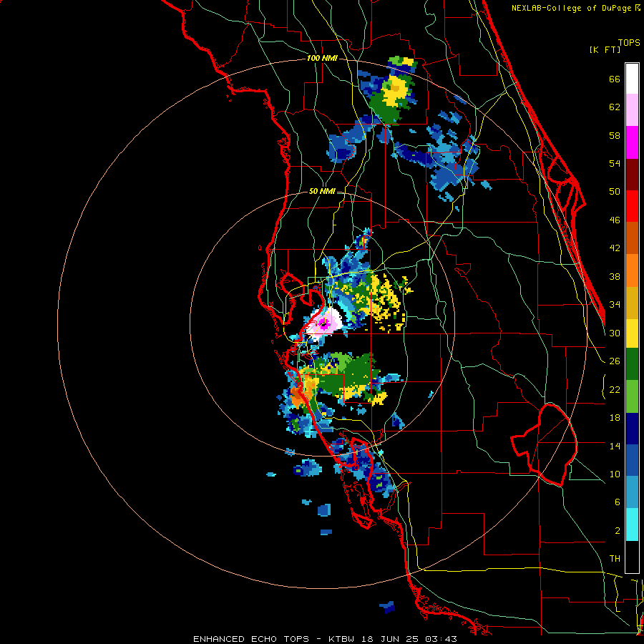Click the cyan 2 kft legend swatch
This screenshot has width=644, height=644.
pyautogui.click(x=632, y=525)
